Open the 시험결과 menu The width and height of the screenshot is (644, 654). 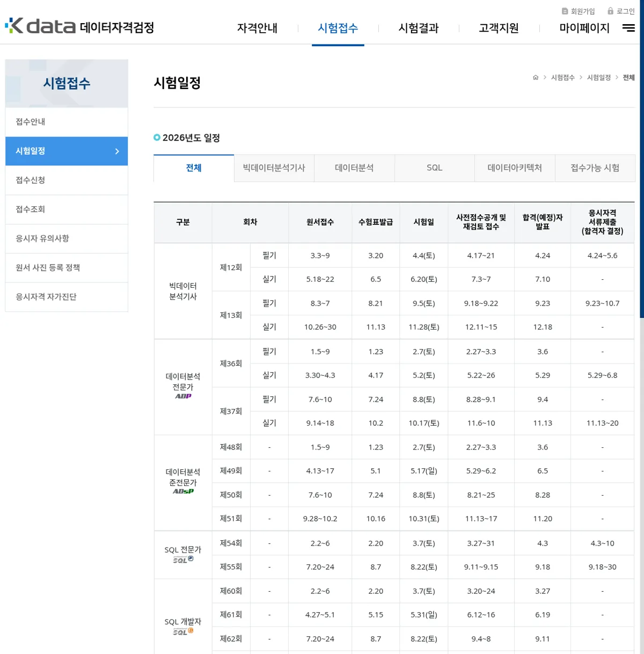click(419, 28)
